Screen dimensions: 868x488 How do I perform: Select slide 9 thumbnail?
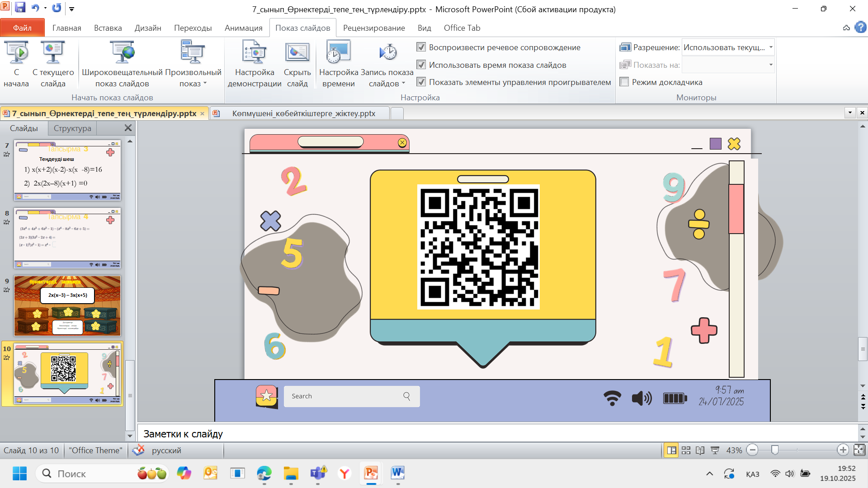(x=67, y=306)
